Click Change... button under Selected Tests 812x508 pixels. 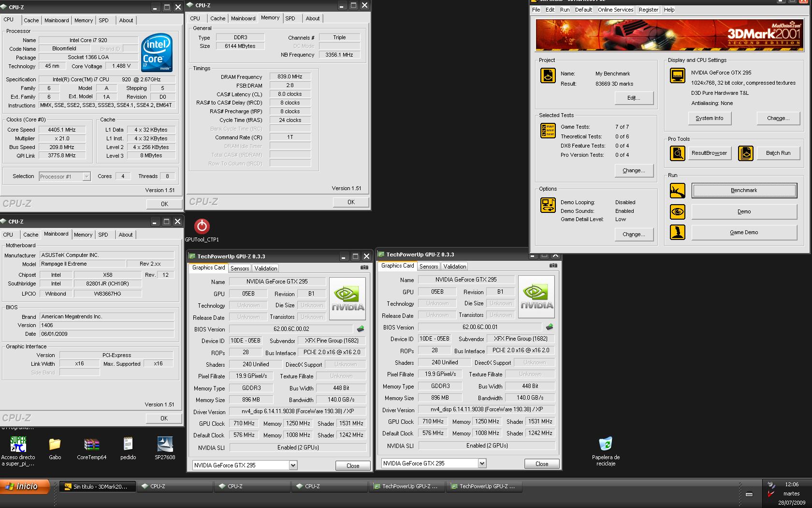click(634, 171)
